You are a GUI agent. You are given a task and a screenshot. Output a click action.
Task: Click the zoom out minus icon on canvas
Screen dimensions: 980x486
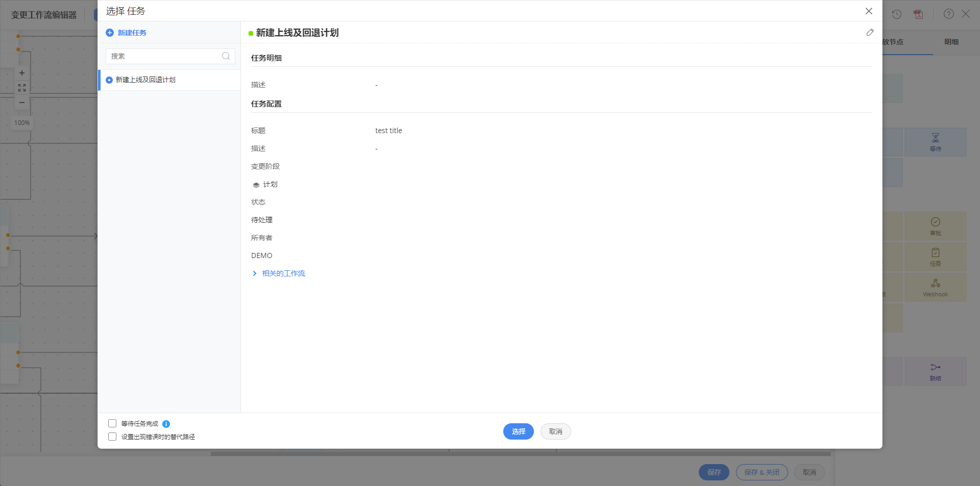[22, 103]
